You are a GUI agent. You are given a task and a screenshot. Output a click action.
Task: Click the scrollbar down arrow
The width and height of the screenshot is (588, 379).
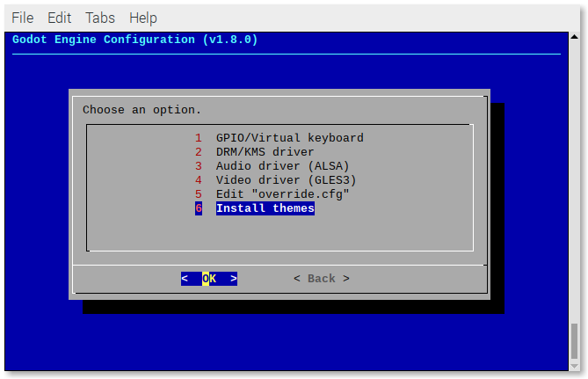pyautogui.click(x=574, y=366)
